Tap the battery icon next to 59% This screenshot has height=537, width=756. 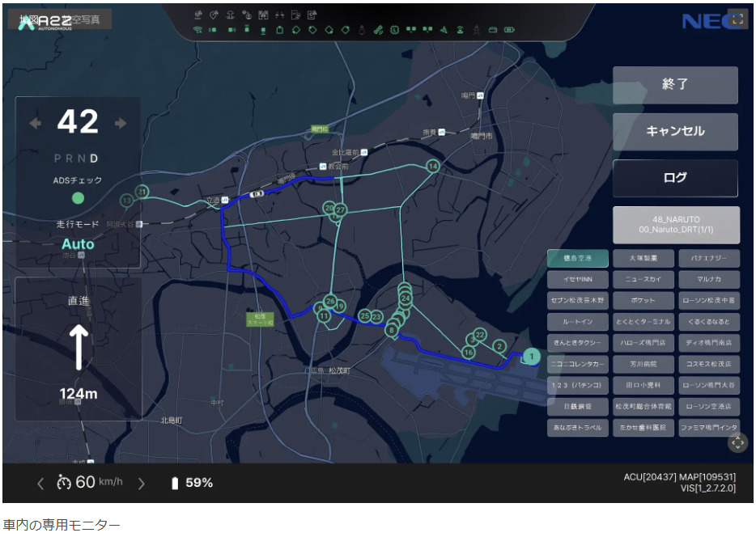point(174,484)
